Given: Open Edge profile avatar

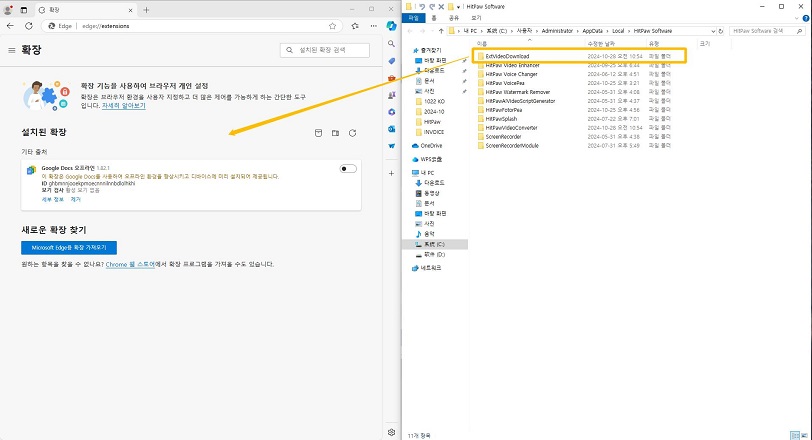Looking at the screenshot, I should coord(8,10).
